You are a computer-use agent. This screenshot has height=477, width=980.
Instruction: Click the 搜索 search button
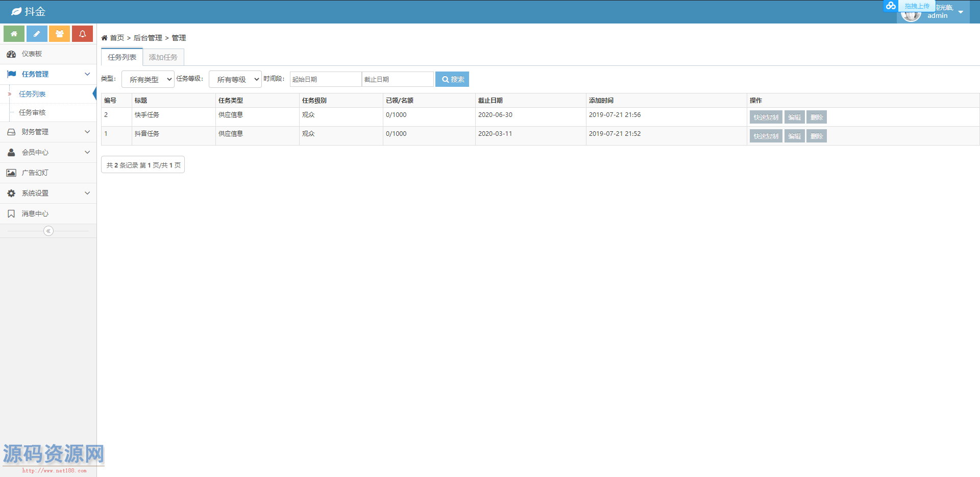[x=452, y=79]
